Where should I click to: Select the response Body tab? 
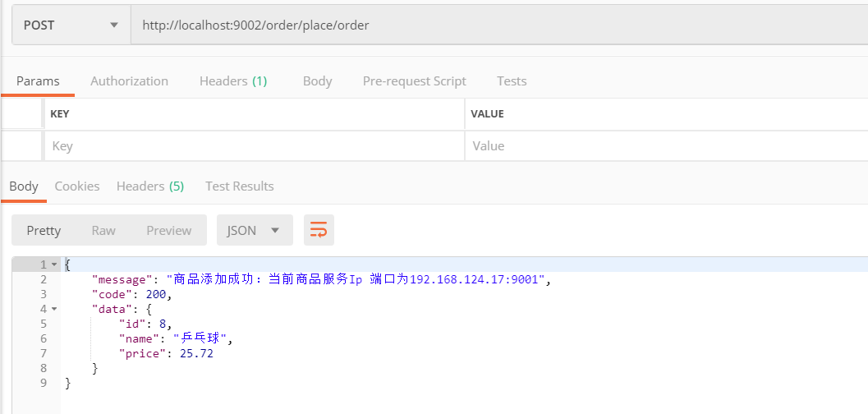(x=24, y=186)
